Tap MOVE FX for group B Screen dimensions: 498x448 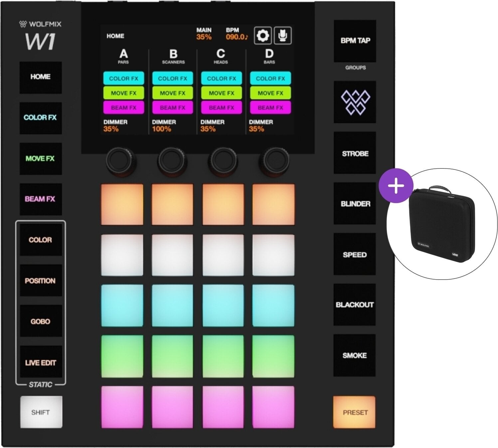click(x=173, y=93)
